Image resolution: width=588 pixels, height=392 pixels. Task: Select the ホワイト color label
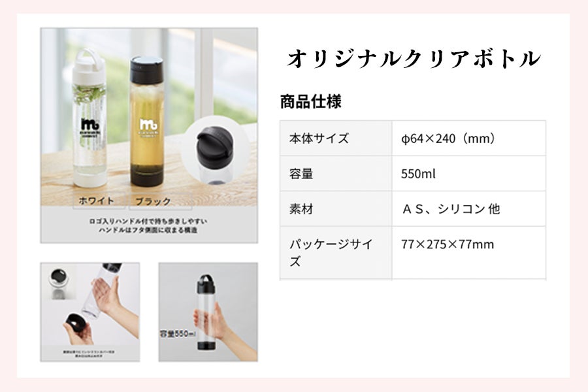[97, 201]
